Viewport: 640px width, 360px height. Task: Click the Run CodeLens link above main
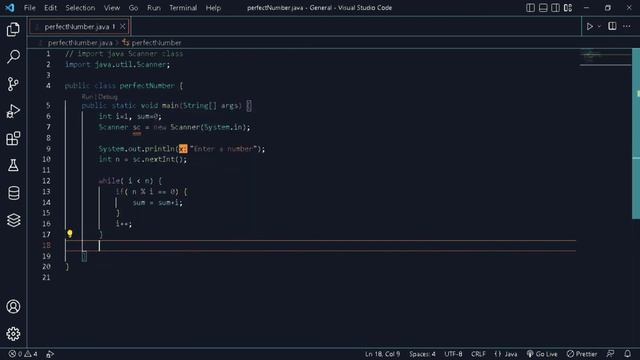87,97
